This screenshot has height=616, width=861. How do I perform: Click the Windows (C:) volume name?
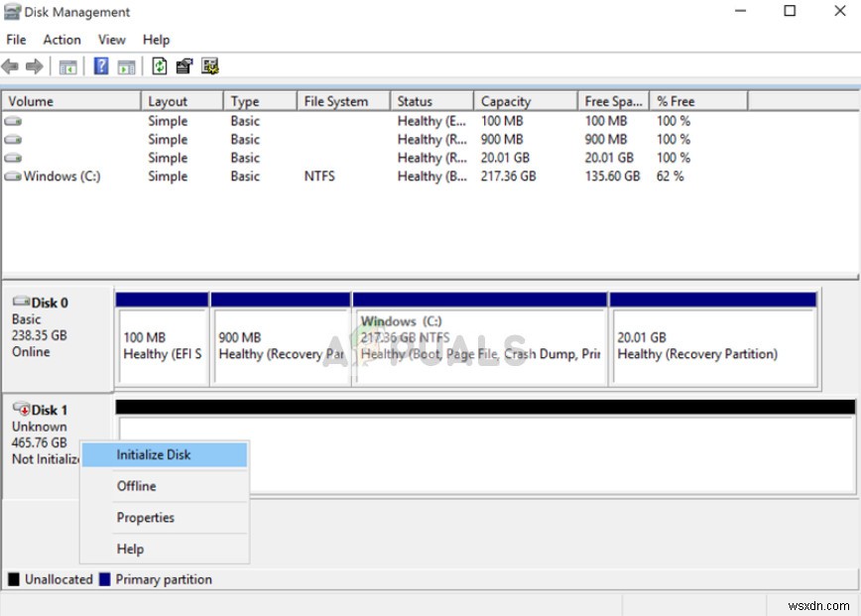[x=62, y=177]
